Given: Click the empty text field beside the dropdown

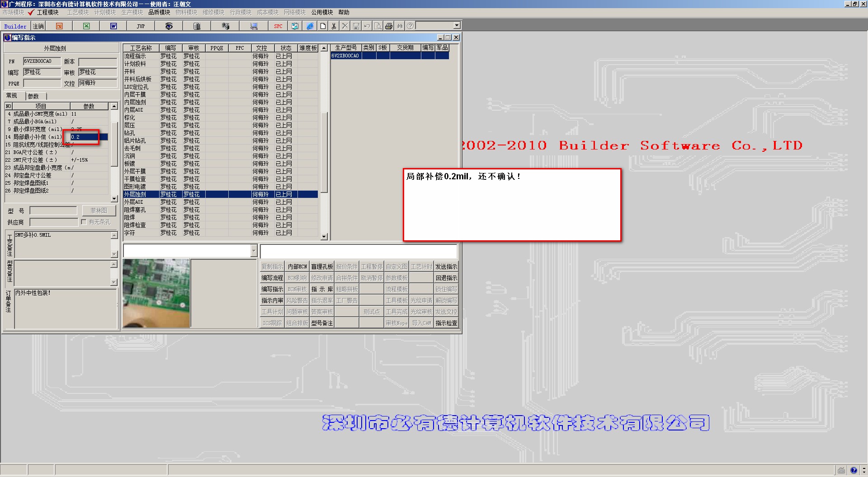Looking at the screenshot, I should pos(359,252).
